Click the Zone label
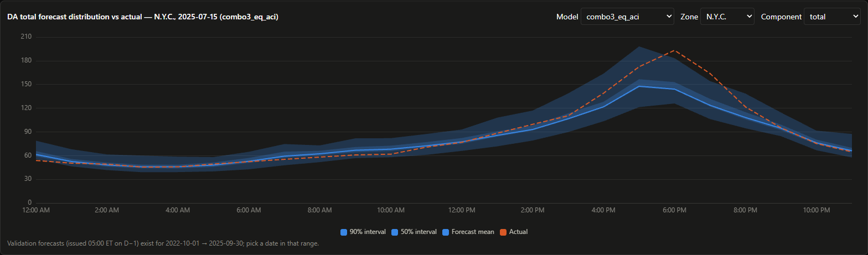The image size is (868, 255). click(x=689, y=17)
